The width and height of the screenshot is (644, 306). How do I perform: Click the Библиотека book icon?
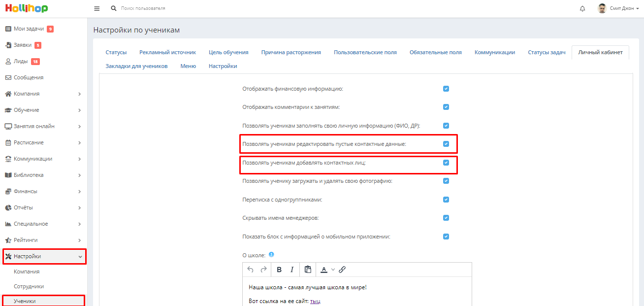(x=8, y=175)
